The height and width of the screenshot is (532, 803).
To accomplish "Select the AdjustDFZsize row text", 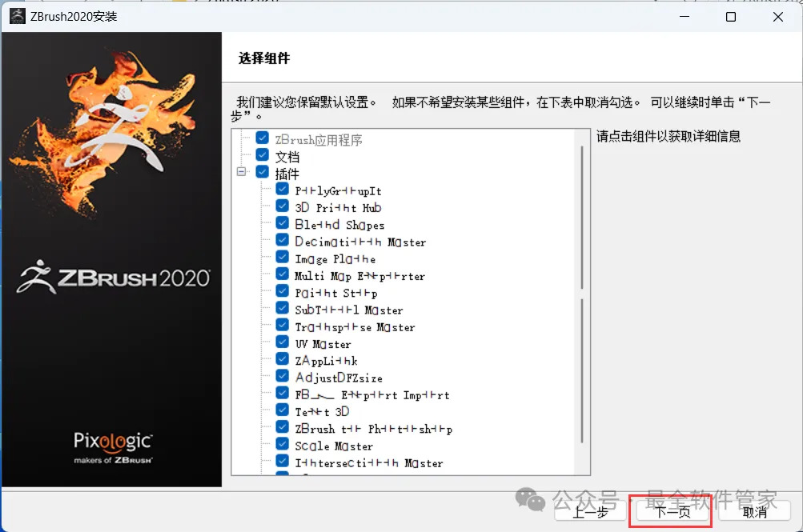I will 339,378.
